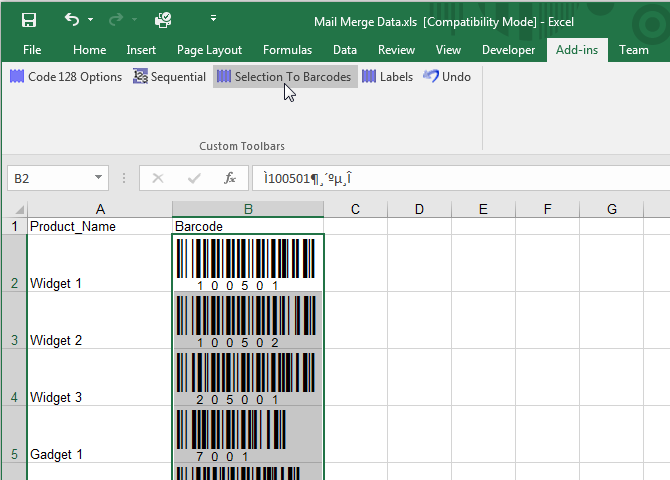The height and width of the screenshot is (480, 670).
Task: Select row 1 header
Action: tap(14, 226)
